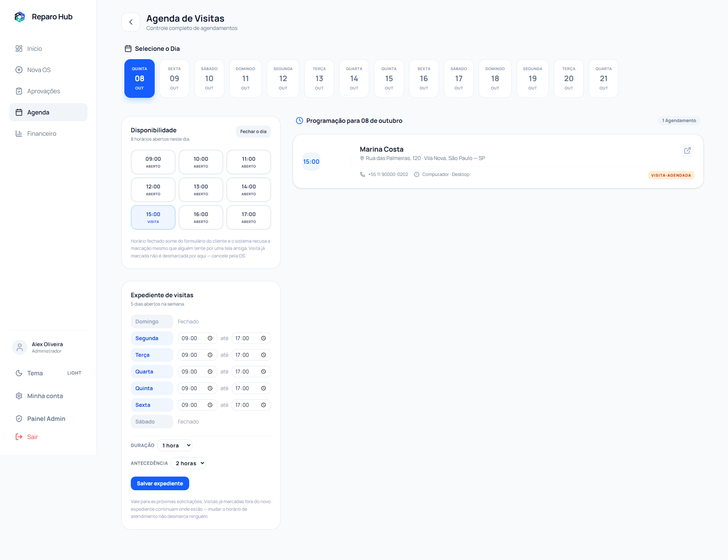
Task: Click the clock icon in Segunda end time
Action: [x=264, y=338]
